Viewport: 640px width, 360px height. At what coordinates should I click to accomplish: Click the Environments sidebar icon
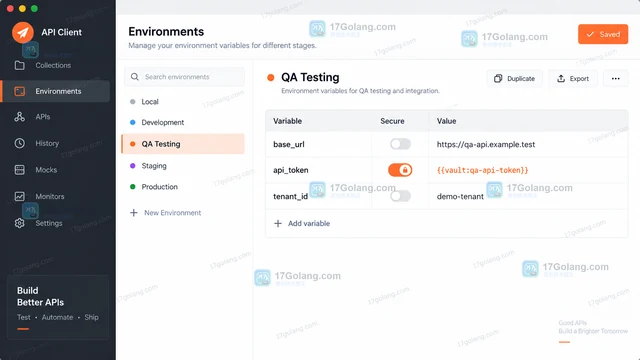20,91
